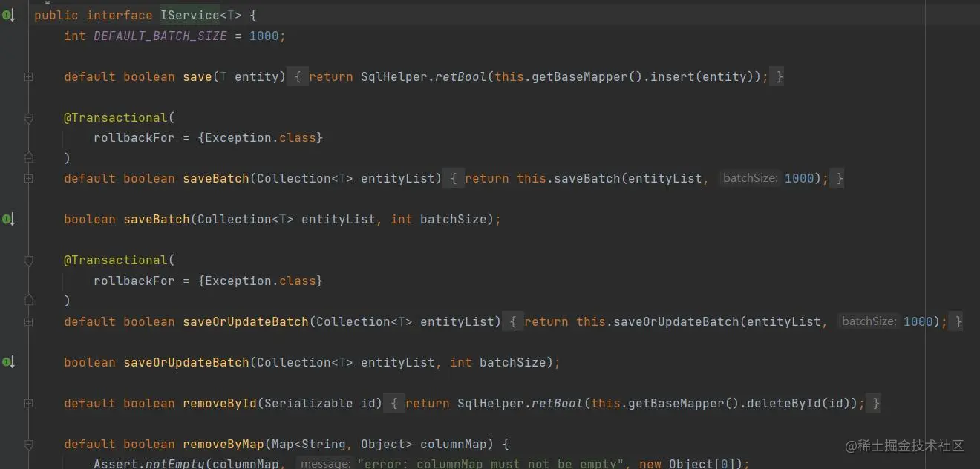Click the implemented-method gutter icon beside saveOrUpdateBatch declaration

pyautogui.click(x=9, y=362)
